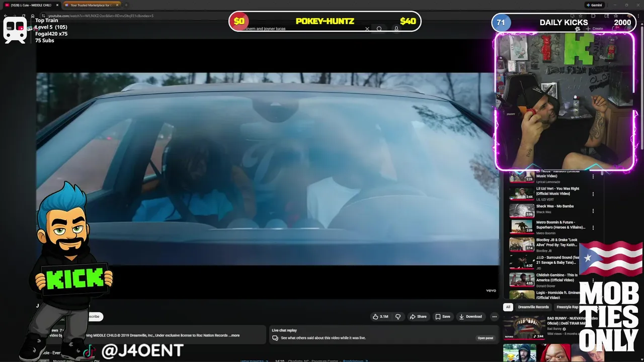Open J.I.D - Surround Sound video
Screen dimensions: 644x362
[557, 260]
